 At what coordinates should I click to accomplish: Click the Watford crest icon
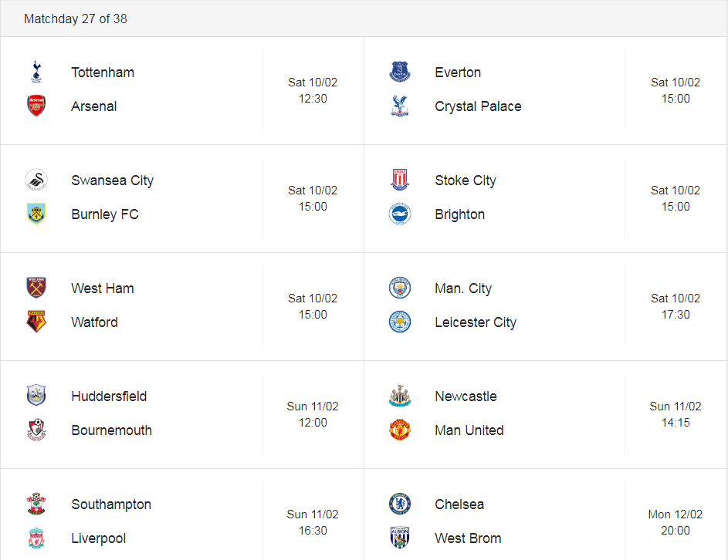pyautogui.click(x=36, y=322)
